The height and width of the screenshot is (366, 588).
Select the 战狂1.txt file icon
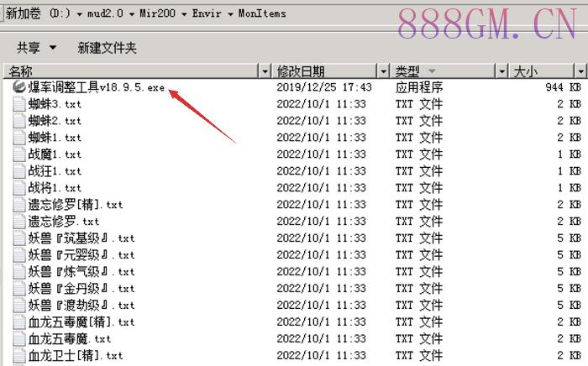19,171
